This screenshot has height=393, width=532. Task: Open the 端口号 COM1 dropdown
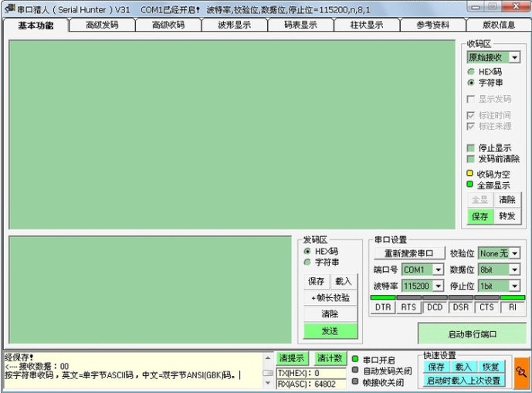tap(439, 269)
